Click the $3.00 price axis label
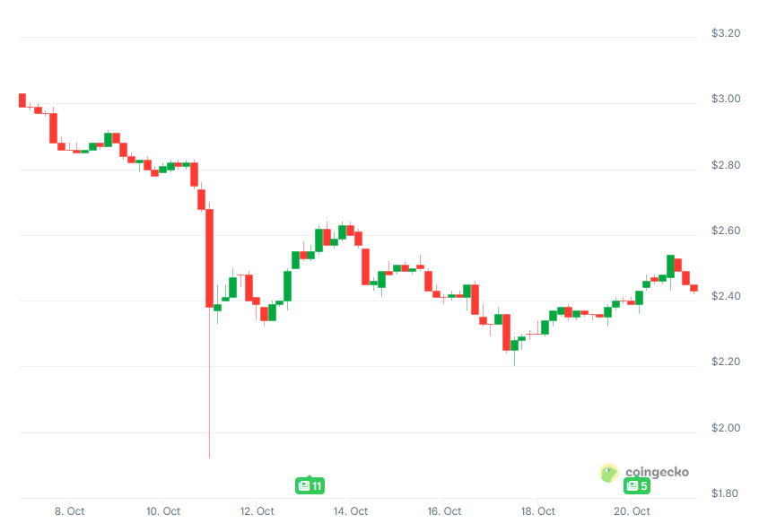The image size is (759, 532). click(x=725, y=99)
